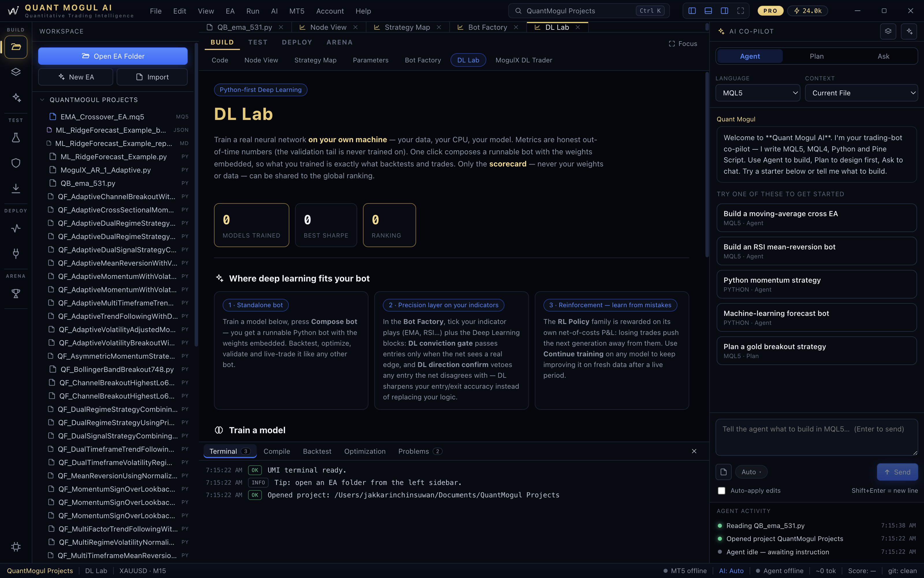Image resolution: width=924 pixels, height=578 pixels.
Task: Switch co-pilot to Agent mode
Action: (x=750, y=56)
